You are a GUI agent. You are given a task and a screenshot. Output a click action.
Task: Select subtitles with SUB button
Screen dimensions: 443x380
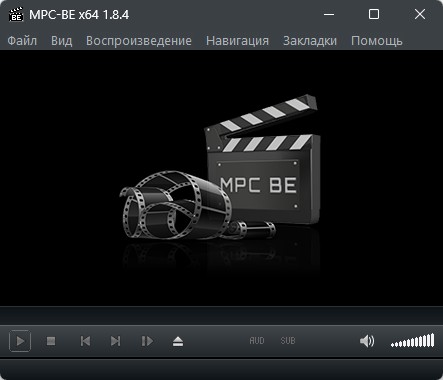coord(288,341)
